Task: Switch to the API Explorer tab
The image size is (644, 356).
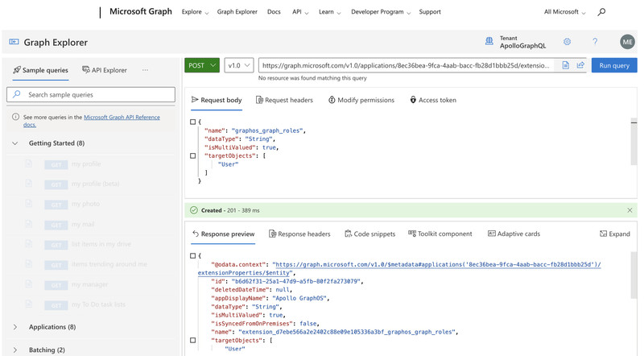Action: click(105, 70)
